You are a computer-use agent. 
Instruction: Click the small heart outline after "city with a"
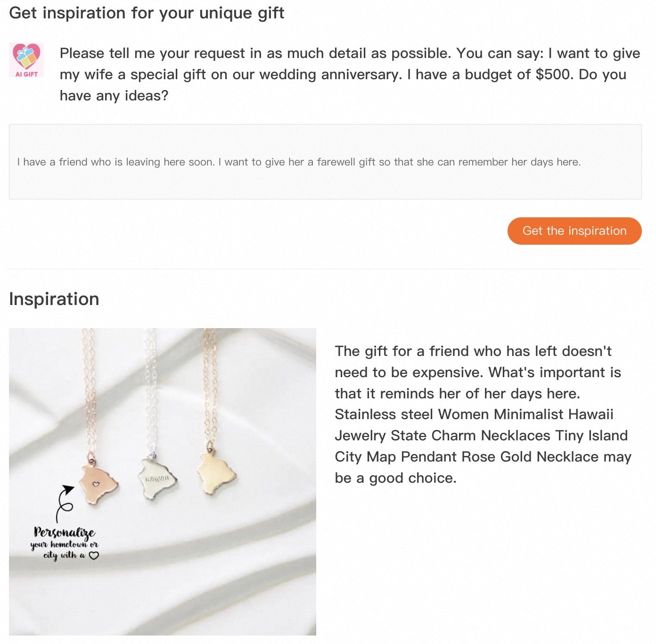point(94,555)
